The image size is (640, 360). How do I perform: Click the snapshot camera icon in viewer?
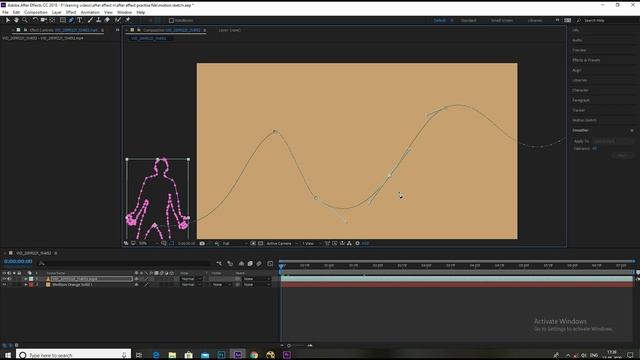click(x=202, y=243)
